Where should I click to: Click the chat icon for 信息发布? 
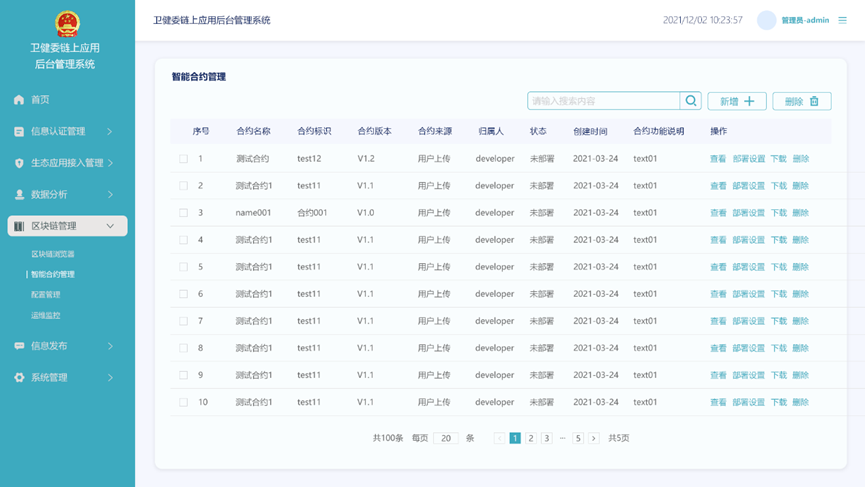click(19, 346)
